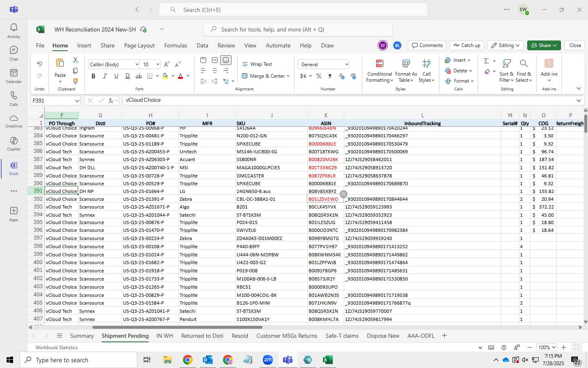This screenshot has height=368, width=588.
Task: Click the Paste clipboard icon
Action: (x=60, y=63)
